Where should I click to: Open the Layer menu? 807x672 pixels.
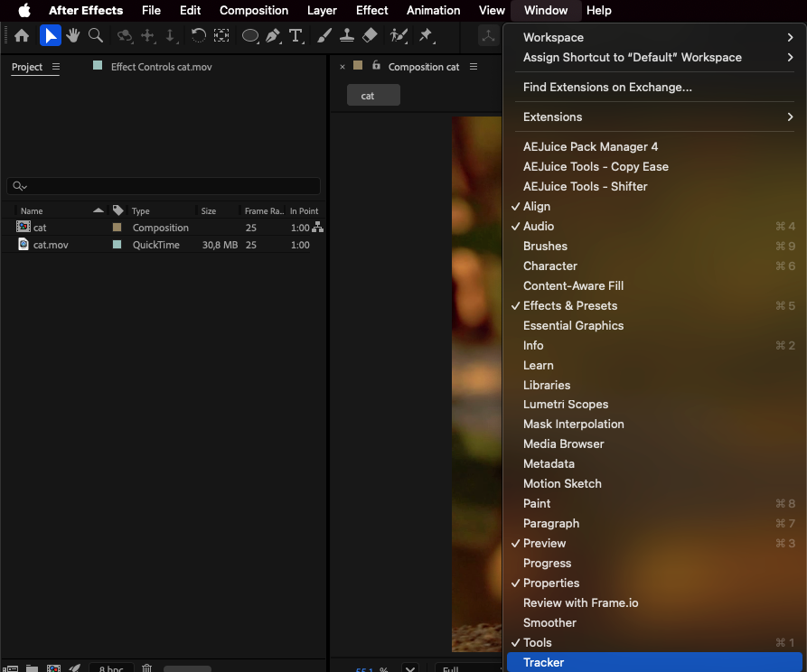322,10
